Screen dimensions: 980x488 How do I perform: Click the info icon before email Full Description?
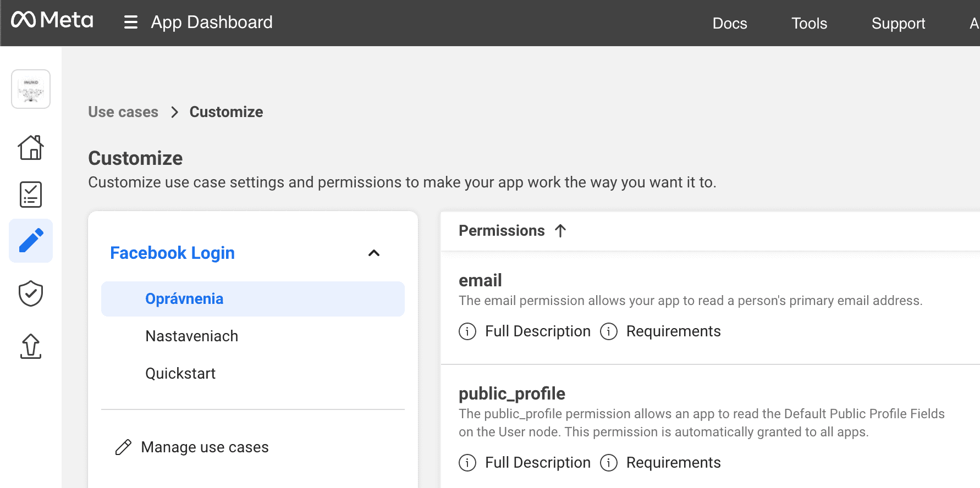tap(467, 331)
